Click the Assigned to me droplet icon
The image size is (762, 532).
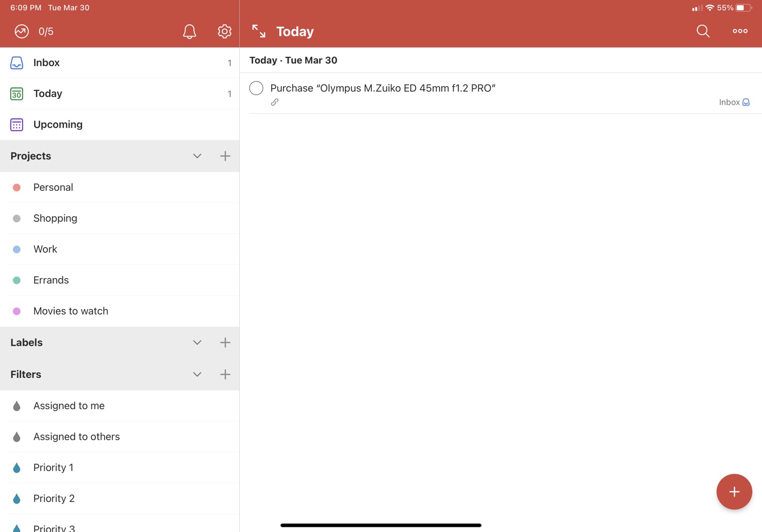click(17, 406)
